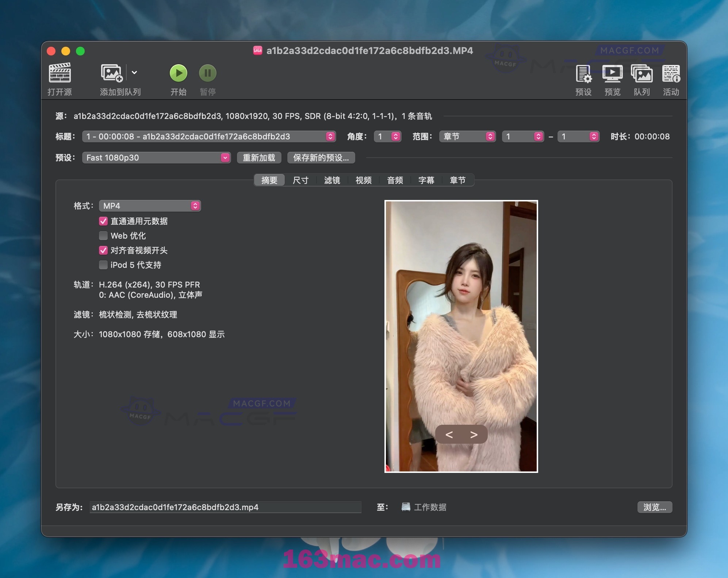Toggle the Web 优化 checkbox
728x578 pixels.
pyautogui.click(x=102, y=235)
